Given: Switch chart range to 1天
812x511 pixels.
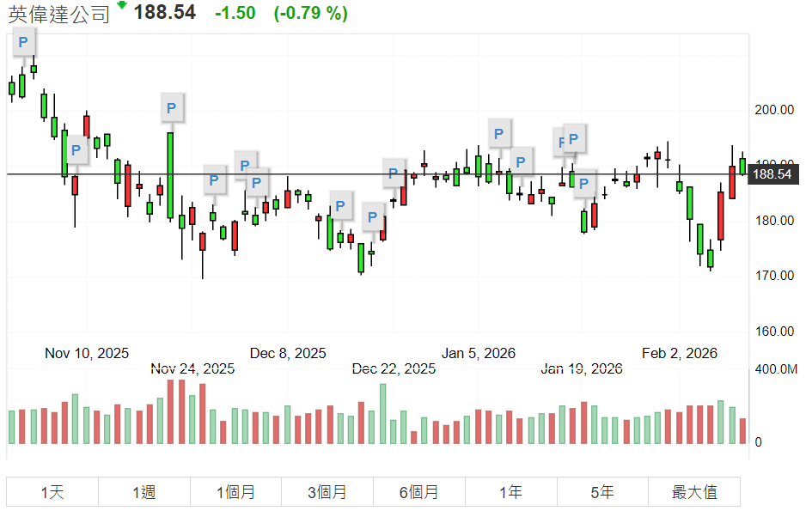Looking at the screenshot, I should coord(52,492).
